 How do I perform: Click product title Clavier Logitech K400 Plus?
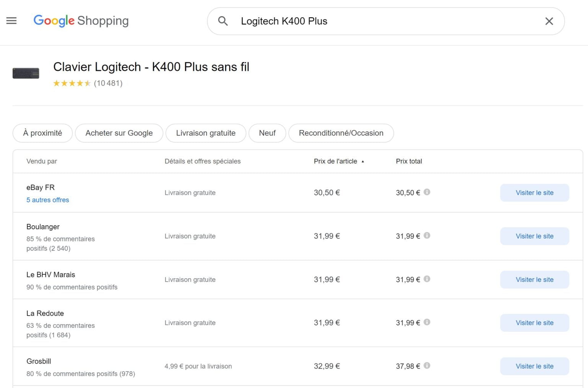pyautogui.click(x=151, y=67)
